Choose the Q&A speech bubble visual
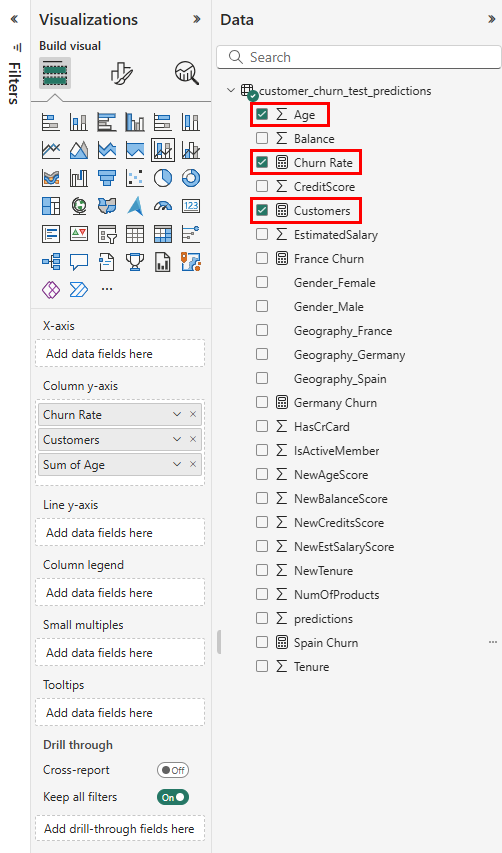This screenshot has height=853, width=502. pyautogui.click(x=79, y=262)
